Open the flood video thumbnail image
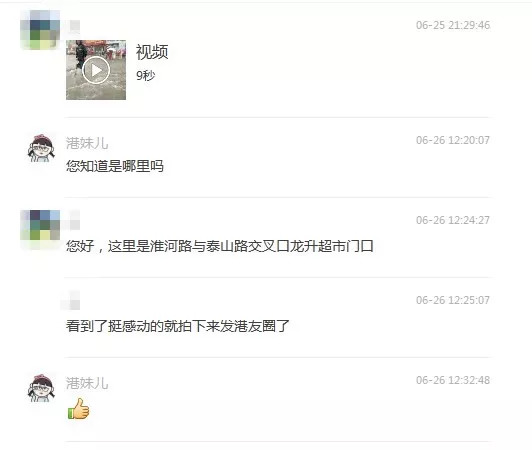 click(x=96, y=70)
